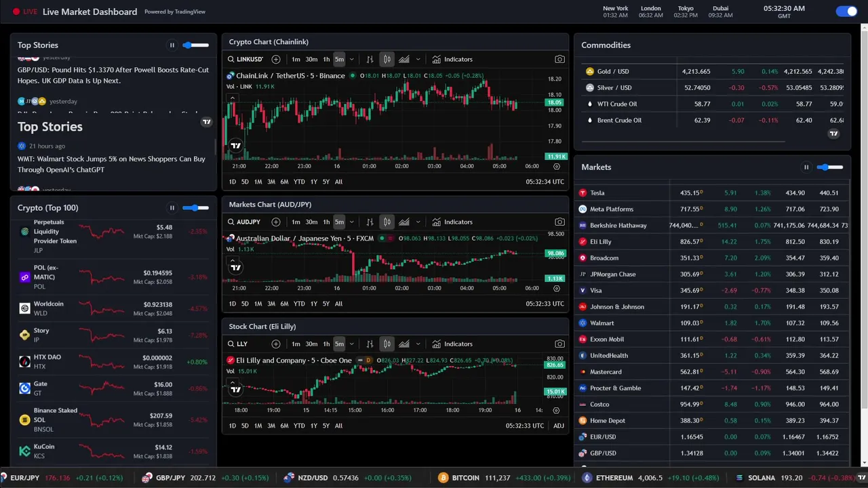Image resolution: width=868 pixels, height=488 pixels.
Task: Open the GBP/USD Pound Hits $1.3370 story
Action: click(113, 75)
